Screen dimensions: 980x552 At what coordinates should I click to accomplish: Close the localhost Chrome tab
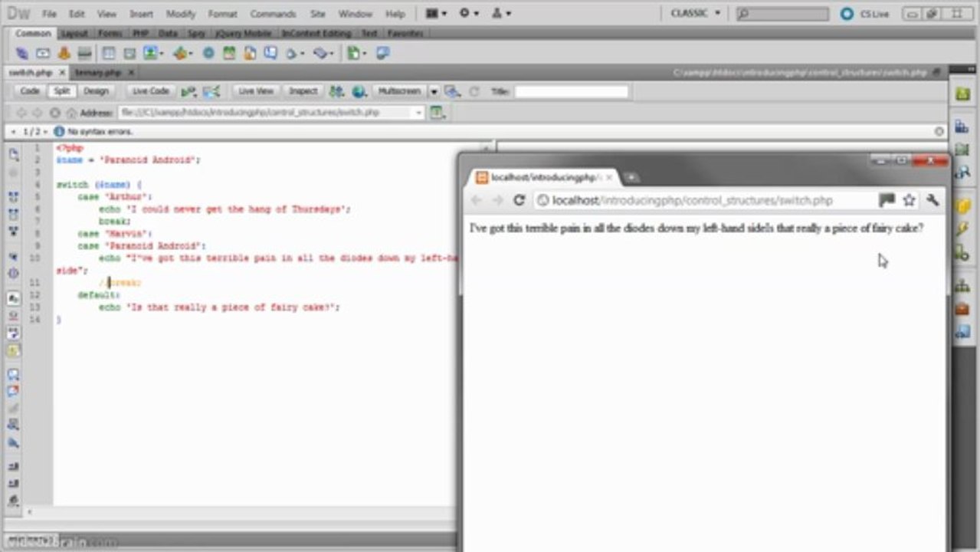[x=610, y=178]
